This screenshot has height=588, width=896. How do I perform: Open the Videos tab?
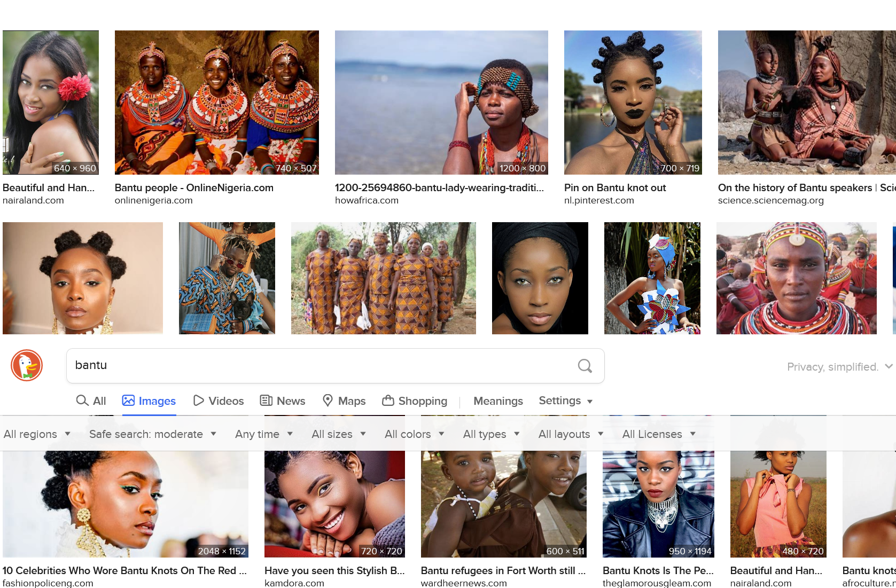(219, 401)
